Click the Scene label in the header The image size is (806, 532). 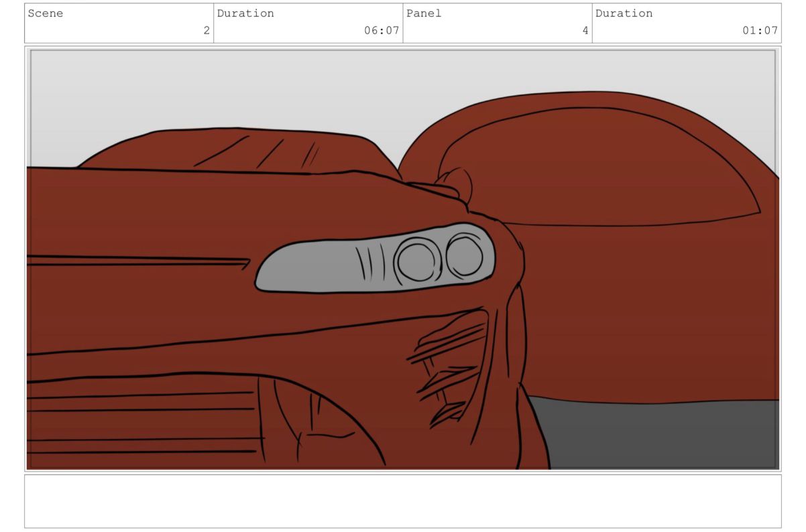[46, 13]
